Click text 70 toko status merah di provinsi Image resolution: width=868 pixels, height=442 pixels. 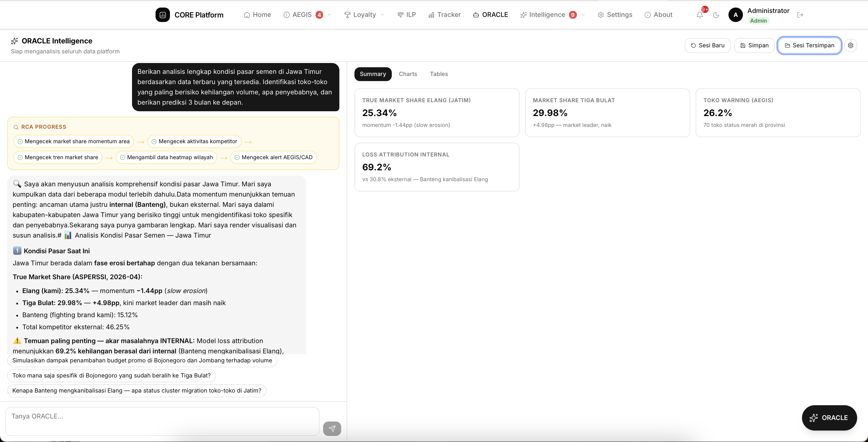point(744,125)
